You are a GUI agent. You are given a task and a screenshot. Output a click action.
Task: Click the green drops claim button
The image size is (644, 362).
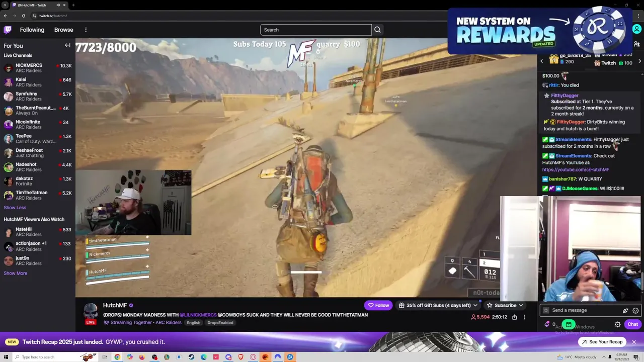pyautogui.click(x=569, y=324)
